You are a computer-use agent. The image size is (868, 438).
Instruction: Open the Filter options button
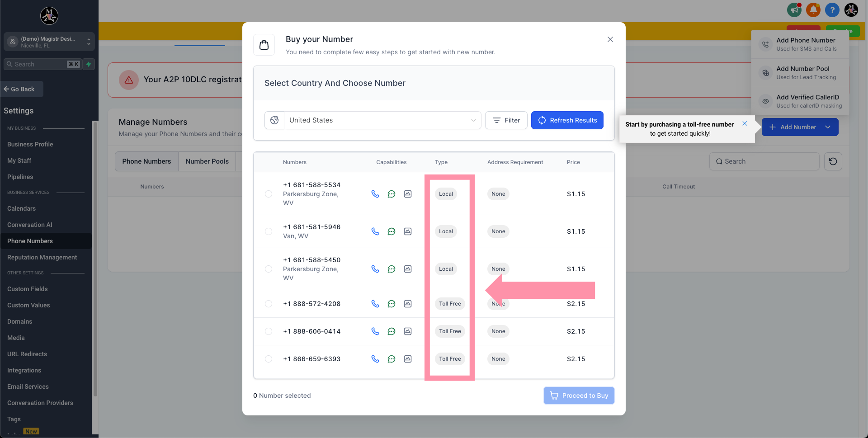tap(506, 120)
